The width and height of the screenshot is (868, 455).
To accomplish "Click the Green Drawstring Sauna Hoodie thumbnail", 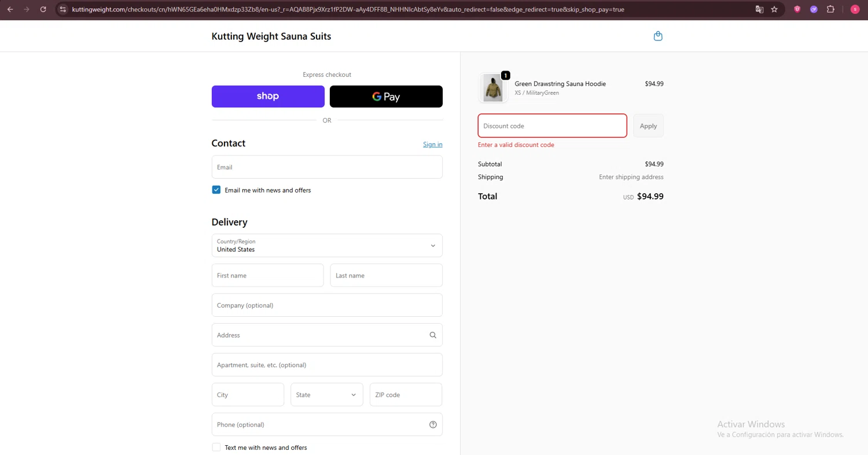I will click(493, 88).
